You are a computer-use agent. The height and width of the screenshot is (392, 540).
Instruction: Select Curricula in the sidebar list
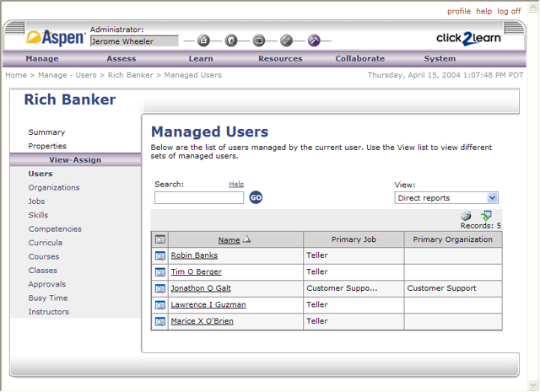[45, 243]
